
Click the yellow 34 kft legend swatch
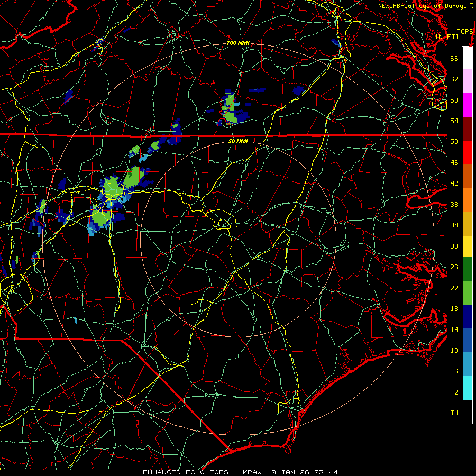(x=467, y=246)
